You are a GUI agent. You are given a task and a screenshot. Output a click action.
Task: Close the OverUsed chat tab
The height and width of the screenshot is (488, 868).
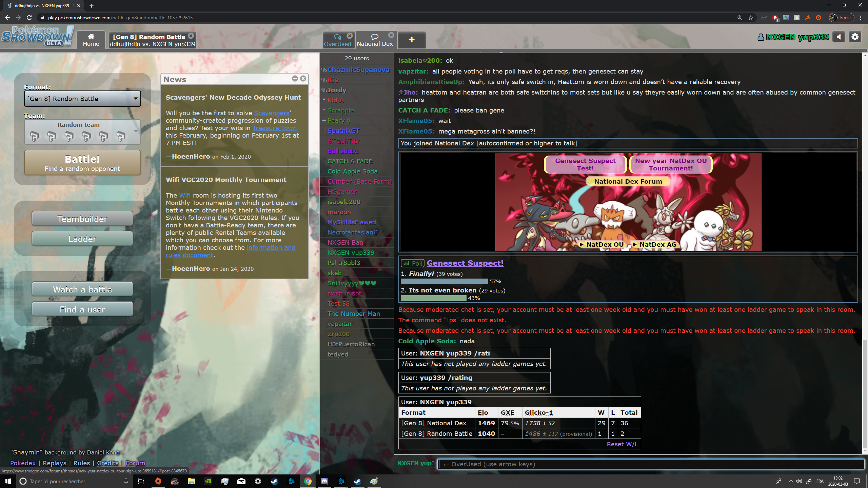350,36
